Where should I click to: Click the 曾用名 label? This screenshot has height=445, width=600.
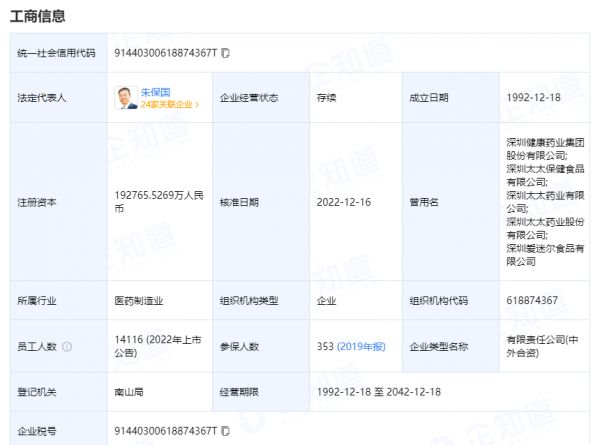[x=424, y=202]
